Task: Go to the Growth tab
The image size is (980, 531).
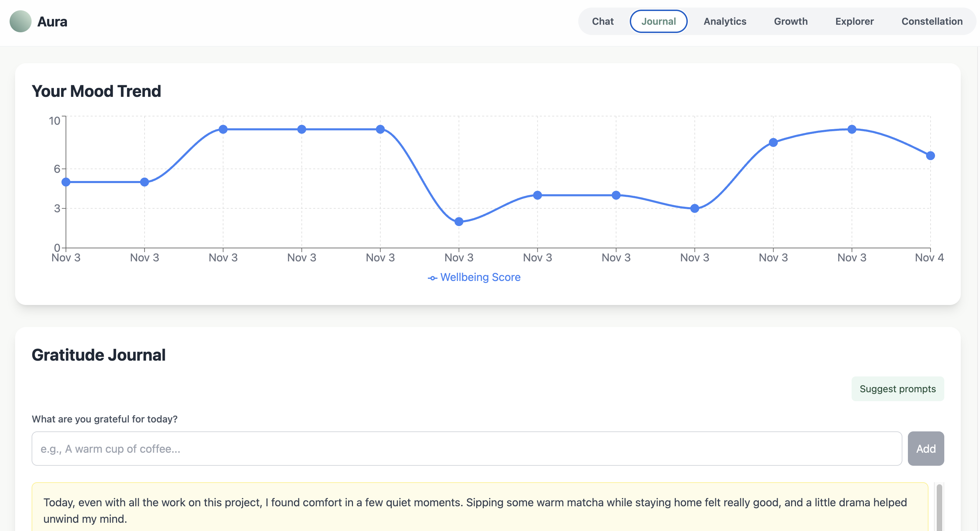Action: [790, 21]
